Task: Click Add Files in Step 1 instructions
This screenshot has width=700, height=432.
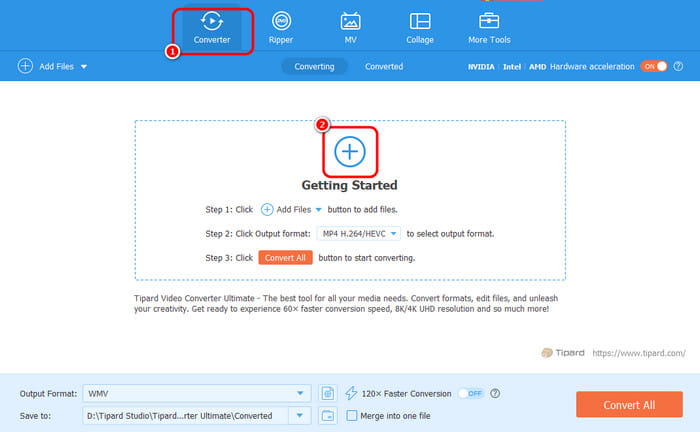Action: point(291,209)
